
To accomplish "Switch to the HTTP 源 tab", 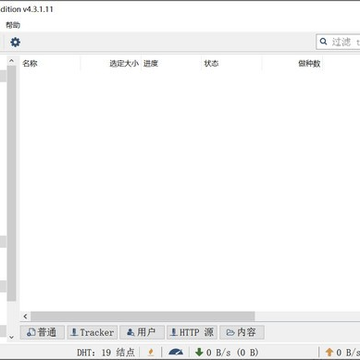I will (192, 332).
